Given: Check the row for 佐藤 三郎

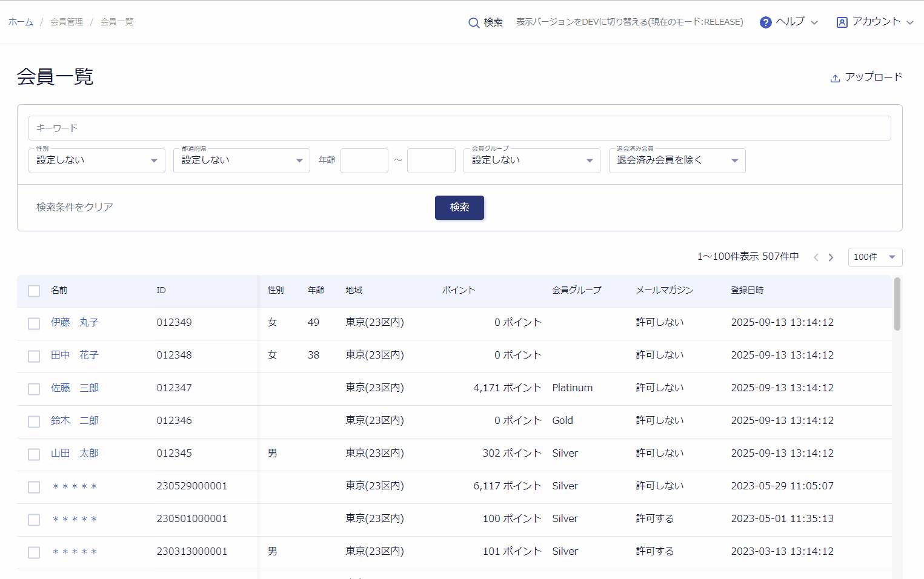Looking at the screenshot, I should (x=34, y=389).
